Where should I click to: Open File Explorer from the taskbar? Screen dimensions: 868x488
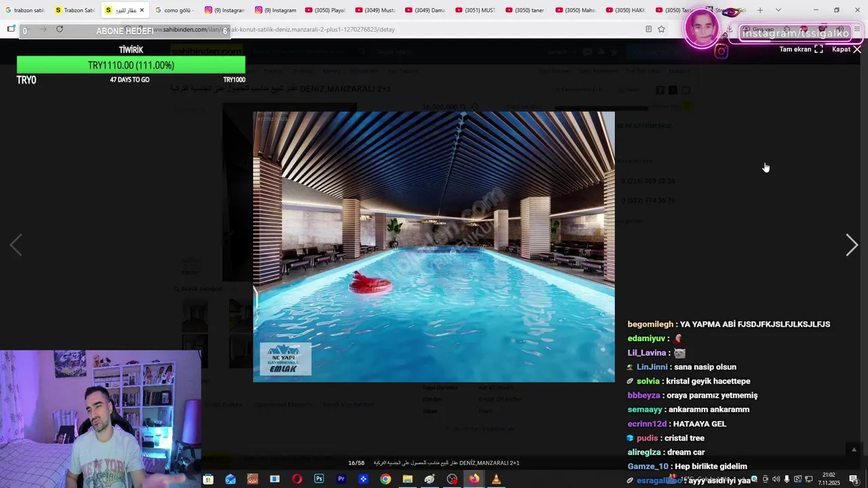[x=408, y=479]
